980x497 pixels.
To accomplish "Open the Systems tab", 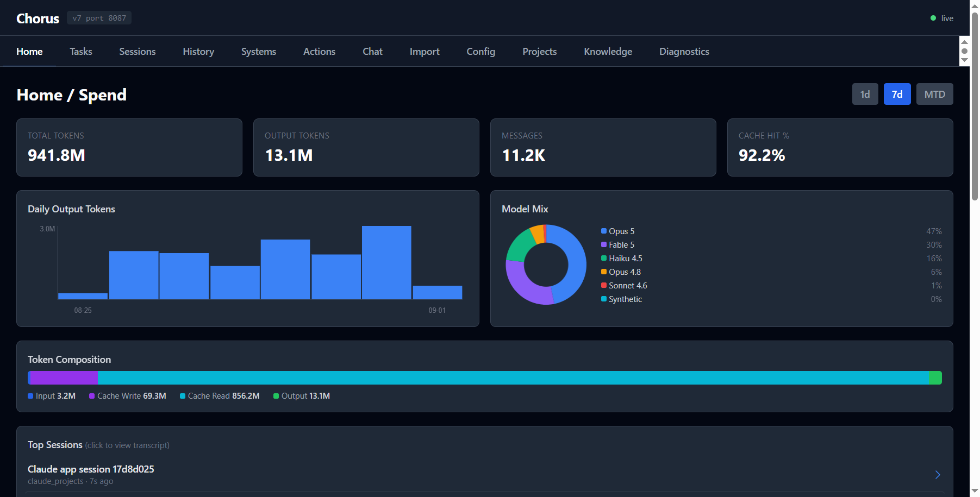I will (x=259, y=52).
